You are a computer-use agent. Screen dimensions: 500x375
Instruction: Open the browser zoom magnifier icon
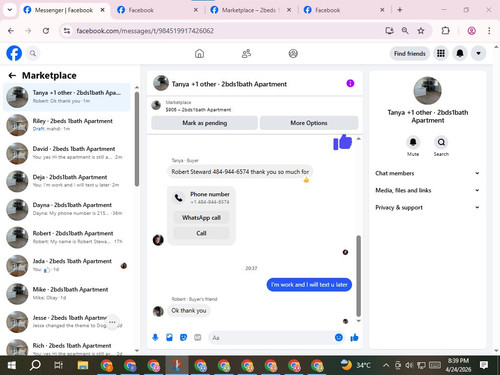click(405, 31)
